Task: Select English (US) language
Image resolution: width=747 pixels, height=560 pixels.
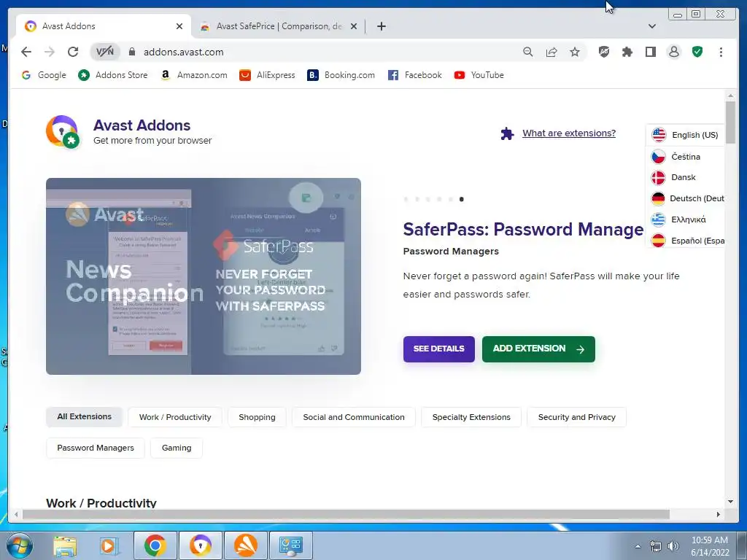Action: (x=685, y=135)
